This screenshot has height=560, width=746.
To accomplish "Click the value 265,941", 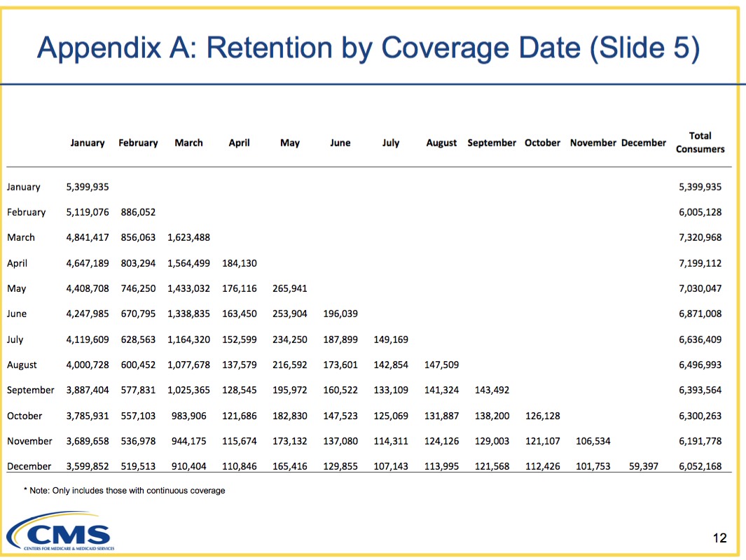I will (290, 288).
